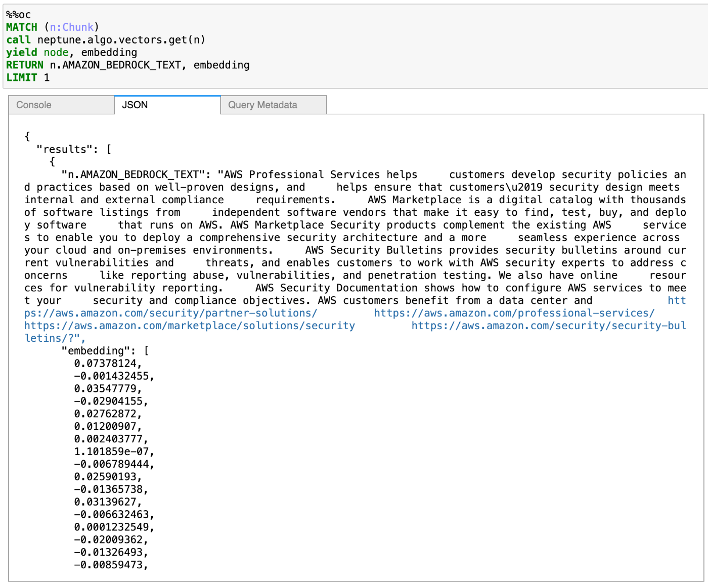Click the yield node, embedding line

pyautogui.click(x=72, y=53)
